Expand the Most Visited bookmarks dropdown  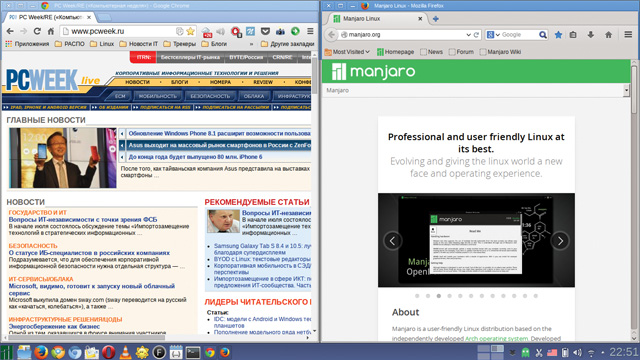coord(348,52)
